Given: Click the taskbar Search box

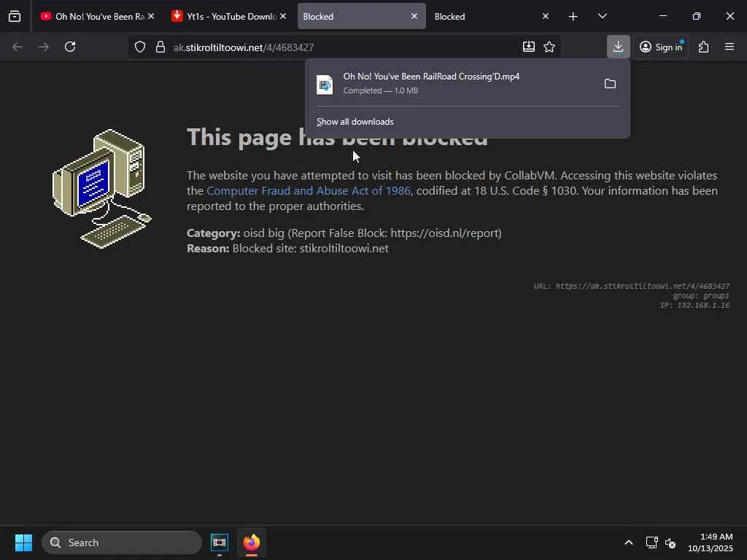Looking at the screenshot, I should [x=122, y=542].
